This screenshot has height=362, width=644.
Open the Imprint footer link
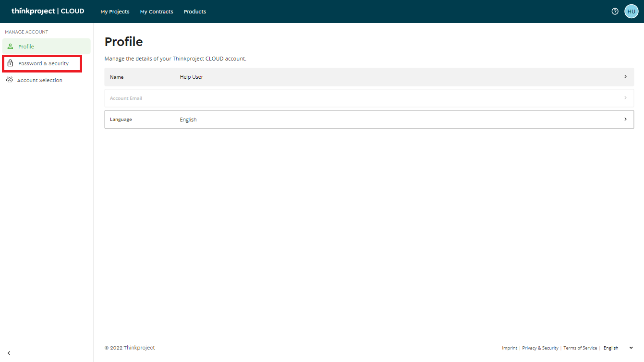tap(510, 348)
